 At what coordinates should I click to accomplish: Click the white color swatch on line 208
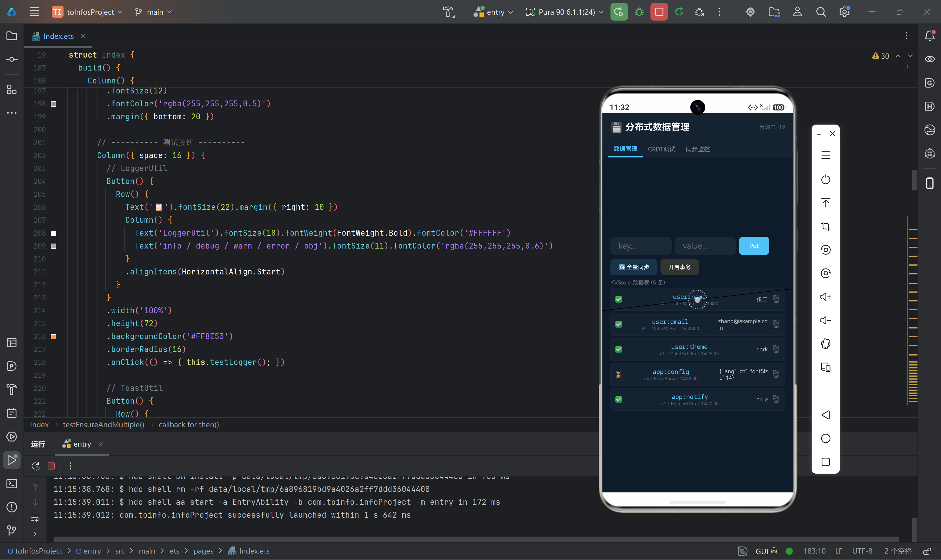pyautogui.click(x=54, y=233)
